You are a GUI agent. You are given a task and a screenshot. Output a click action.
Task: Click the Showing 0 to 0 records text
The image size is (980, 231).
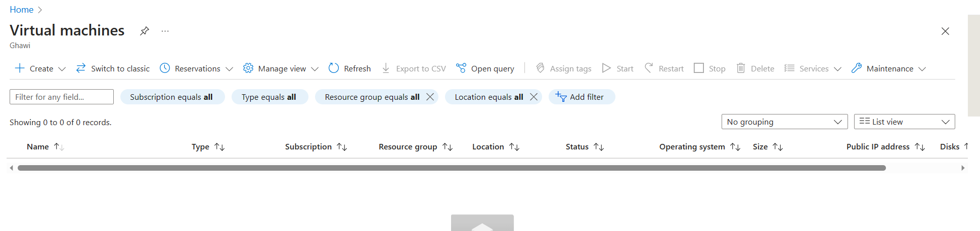[61, 122]
